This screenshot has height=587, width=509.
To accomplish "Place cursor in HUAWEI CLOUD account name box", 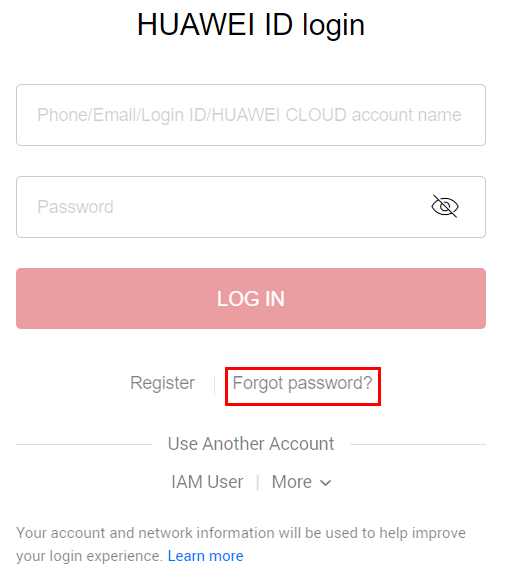I will point(251,115).
